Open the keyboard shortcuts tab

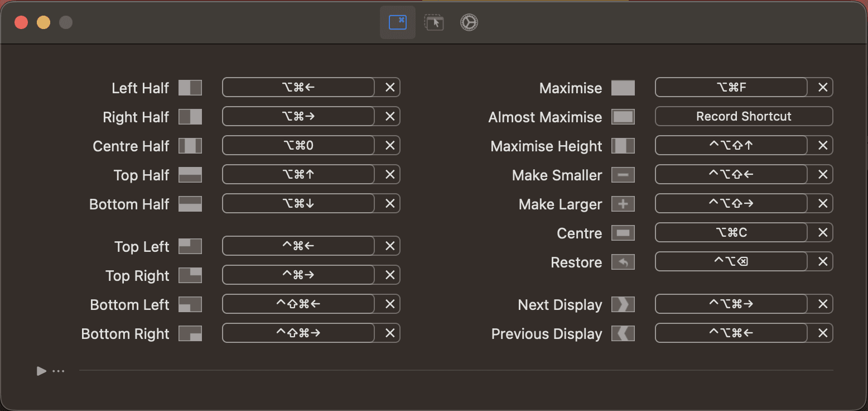click(x=397, y=22)
